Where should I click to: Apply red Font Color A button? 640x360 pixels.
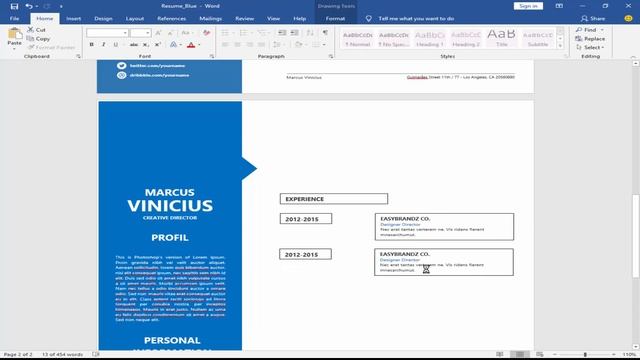tap(191, 44)
